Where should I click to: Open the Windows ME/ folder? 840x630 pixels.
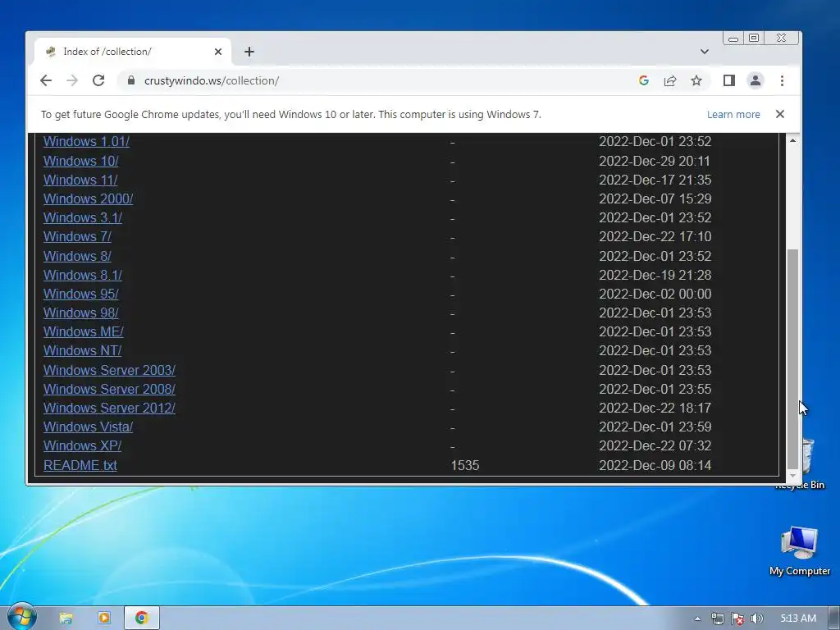click(83, 331)
